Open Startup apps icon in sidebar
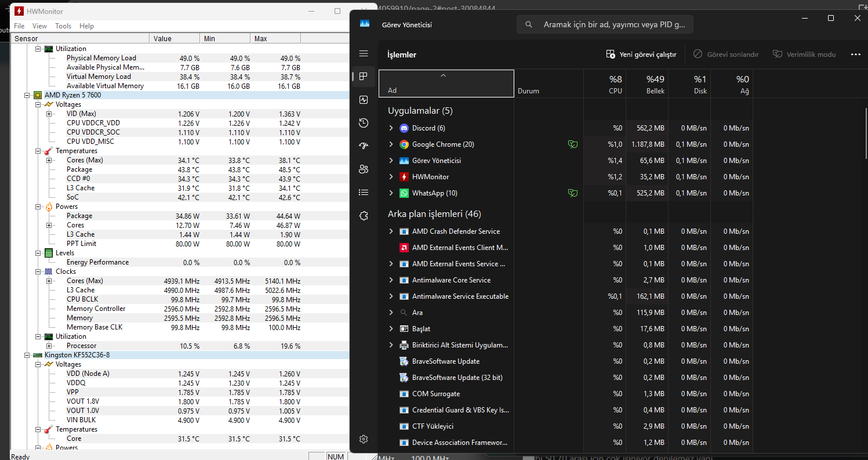 click(364, 146)
